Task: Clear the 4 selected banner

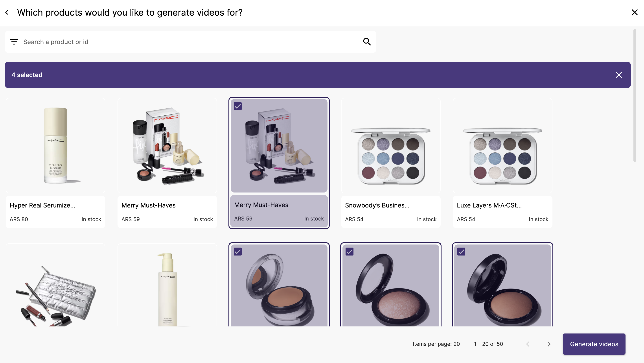Action: 619,75
